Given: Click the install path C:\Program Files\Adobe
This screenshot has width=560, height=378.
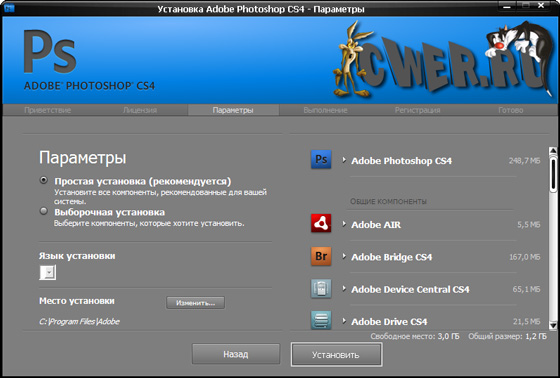Looking at the screenshot, I should 79,322.
